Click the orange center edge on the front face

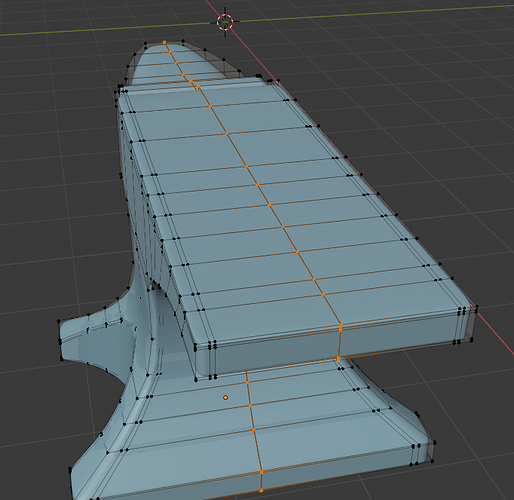click(x=339, y=343)
